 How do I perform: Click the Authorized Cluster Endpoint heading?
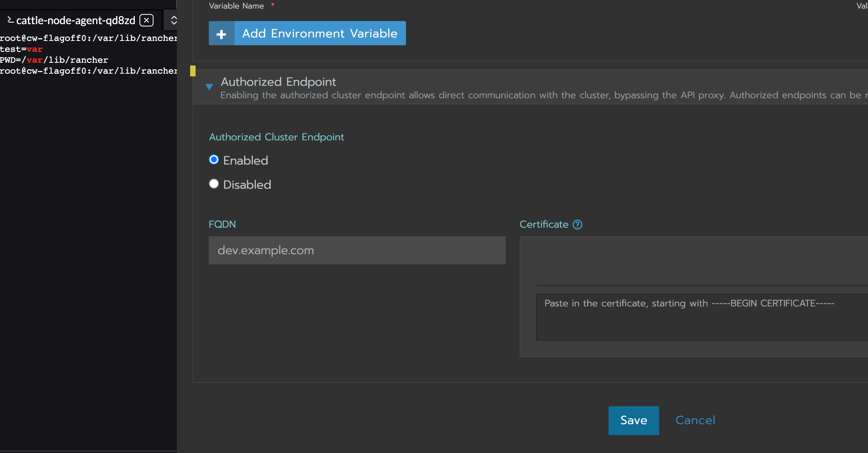pyautogui.click(x=276, y=137)
